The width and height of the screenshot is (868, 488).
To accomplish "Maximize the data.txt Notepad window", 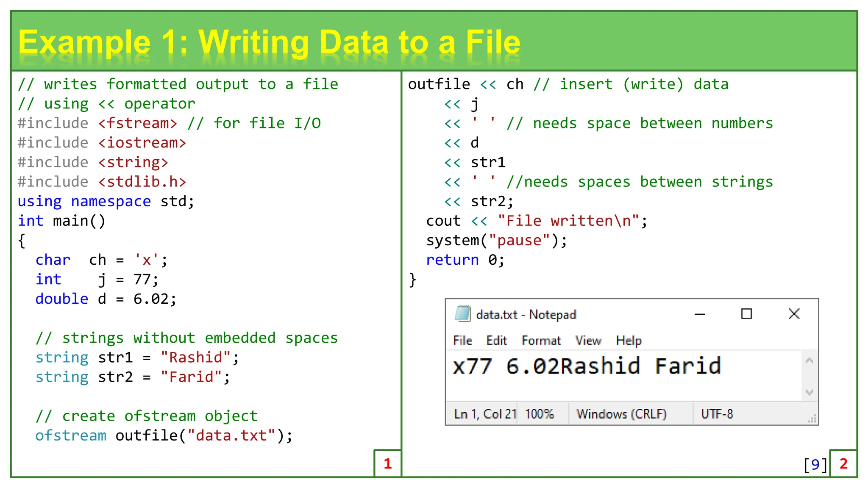I will pos(746,314).
